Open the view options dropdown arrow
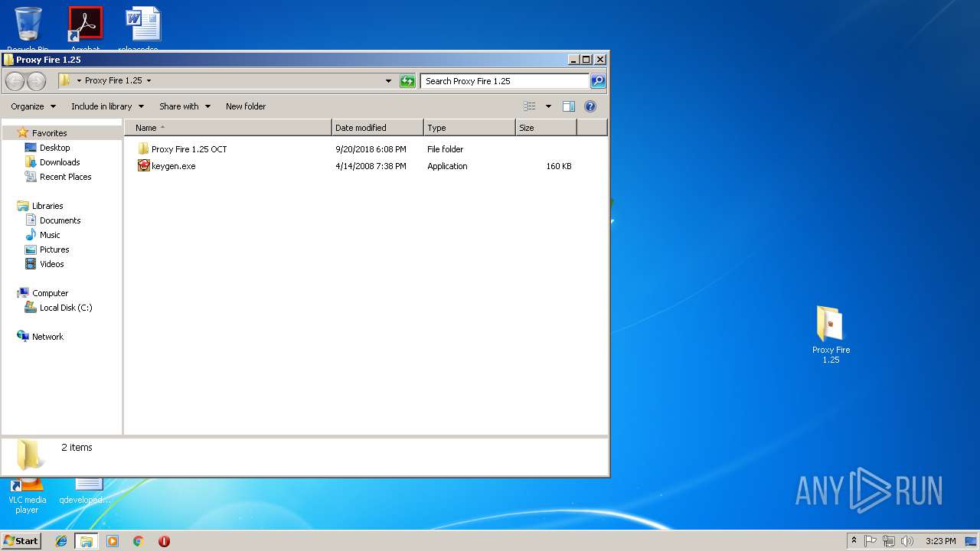This screenshot has height=551, width=980. coord(548,106)
